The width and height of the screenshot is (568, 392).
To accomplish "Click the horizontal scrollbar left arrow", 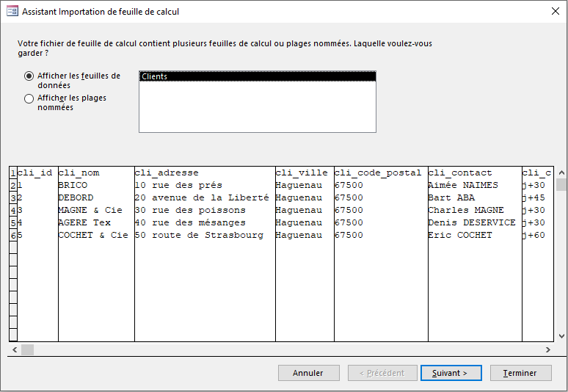I will click(14, 350).
